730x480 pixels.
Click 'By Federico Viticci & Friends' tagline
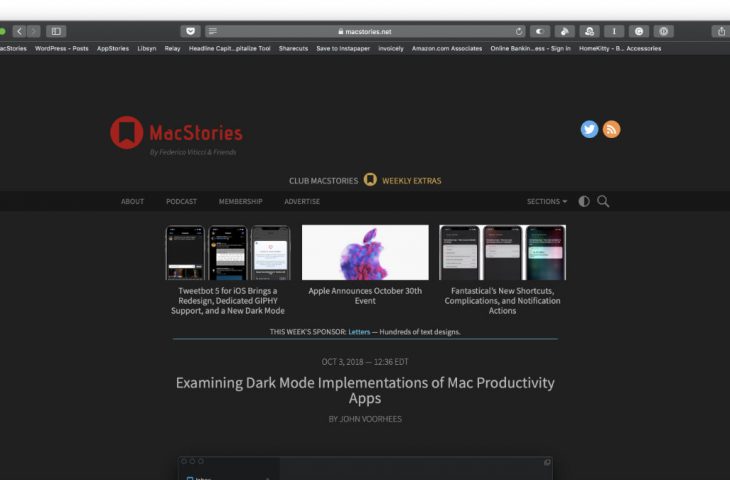(193, 152)
